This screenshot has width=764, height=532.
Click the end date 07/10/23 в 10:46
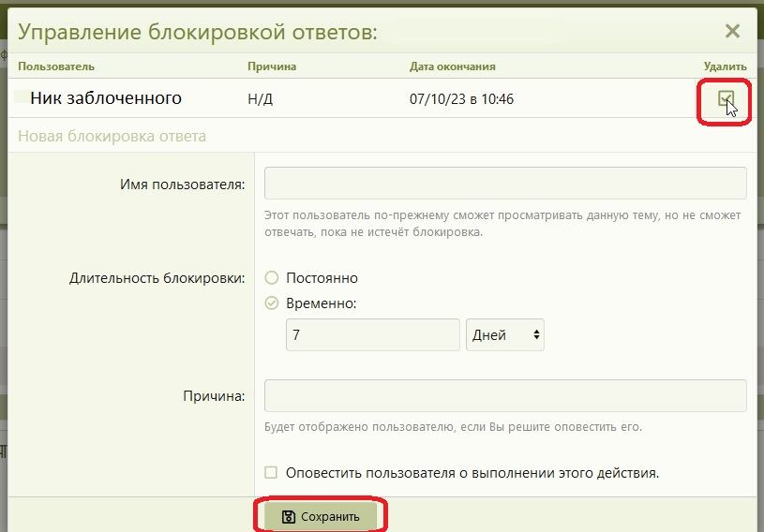[461, 98]
